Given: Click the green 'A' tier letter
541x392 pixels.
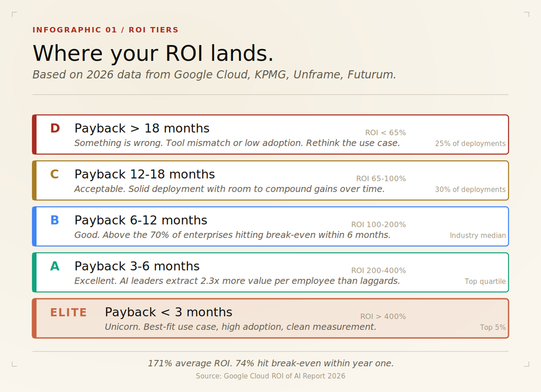Looking at the screenshot, I should point(55,266).
